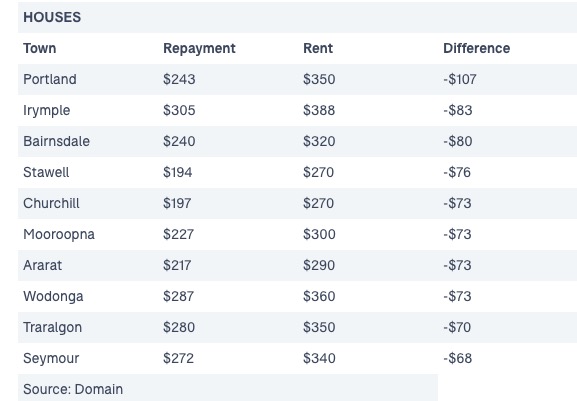Click the Source: Domain footer text
The image size is (577, 401).
click(73, 389)
